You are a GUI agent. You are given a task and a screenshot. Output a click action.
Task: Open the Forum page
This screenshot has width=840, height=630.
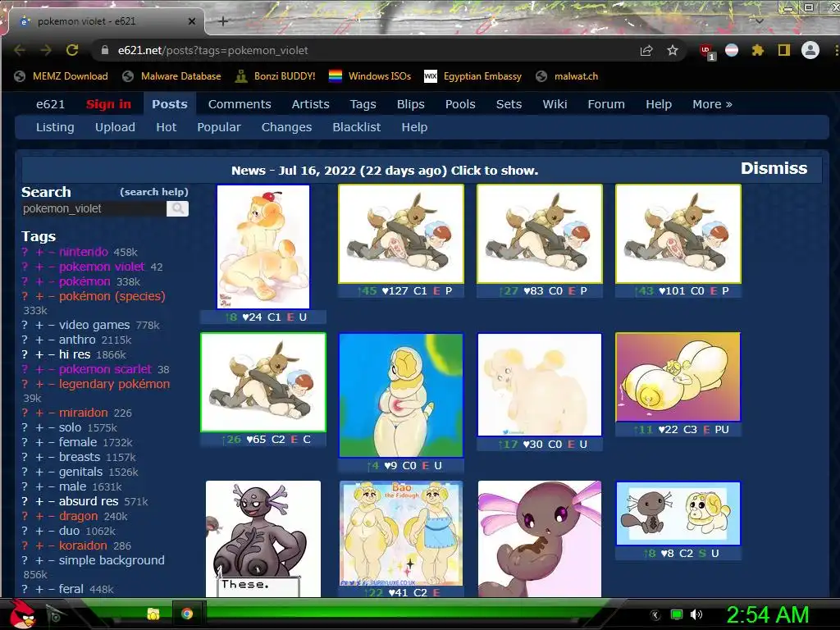tap(606, 104)
